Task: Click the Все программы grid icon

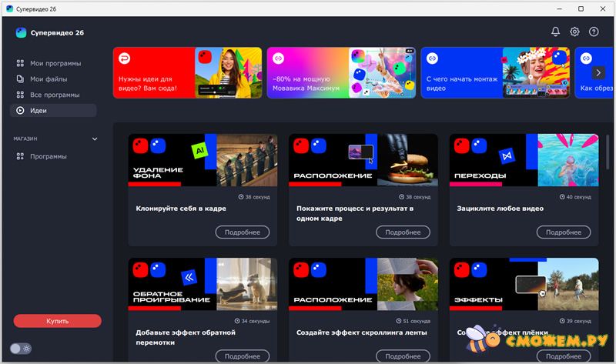Action: pyautogui.click(x=20, y=95)
